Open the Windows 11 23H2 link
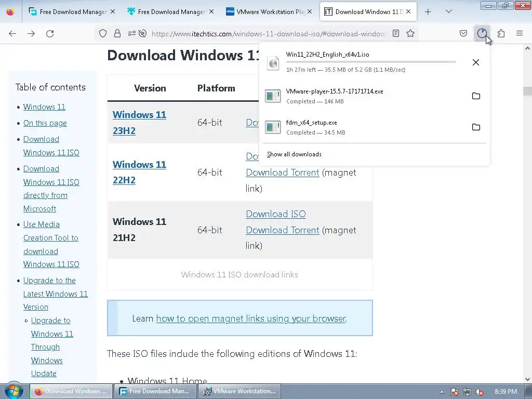Viewport: 532px width, 399px height. tap(139, 123)
